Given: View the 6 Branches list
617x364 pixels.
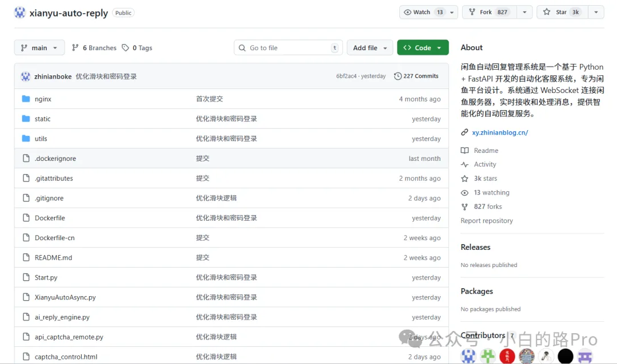Looking at the screenshot, I should (94, 47).
